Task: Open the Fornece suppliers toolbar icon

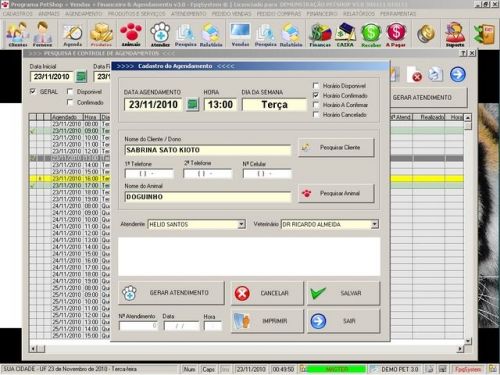Action: click(42, 34)
